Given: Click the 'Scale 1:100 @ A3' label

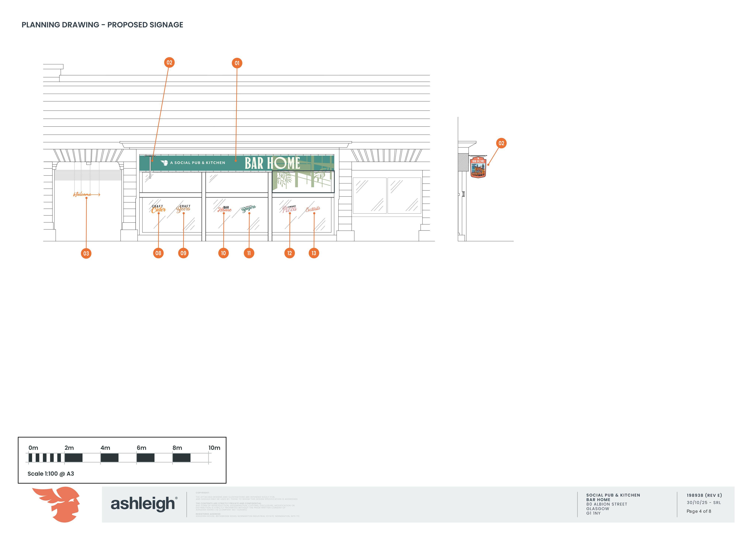Looking at the screenshot, I should click(x=51, y=474).
